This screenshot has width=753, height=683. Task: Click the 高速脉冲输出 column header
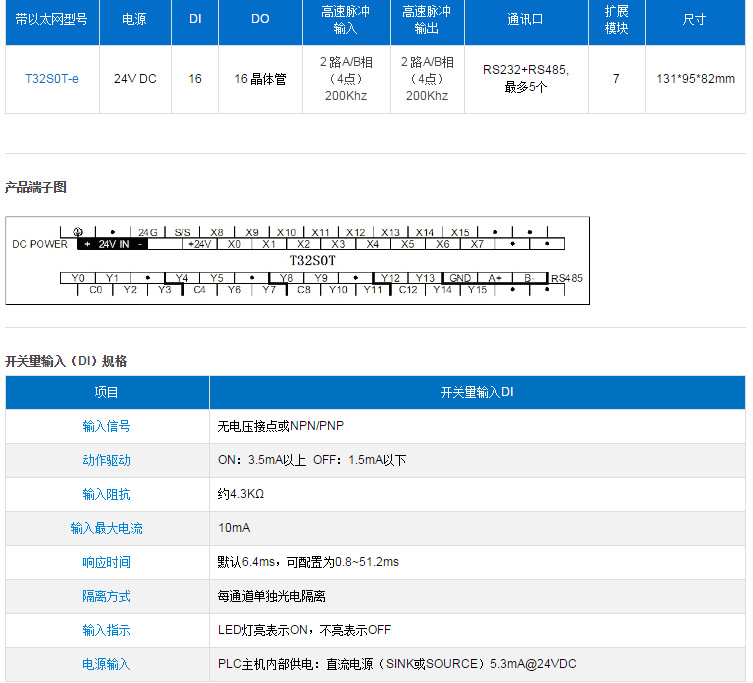[427, 20]
